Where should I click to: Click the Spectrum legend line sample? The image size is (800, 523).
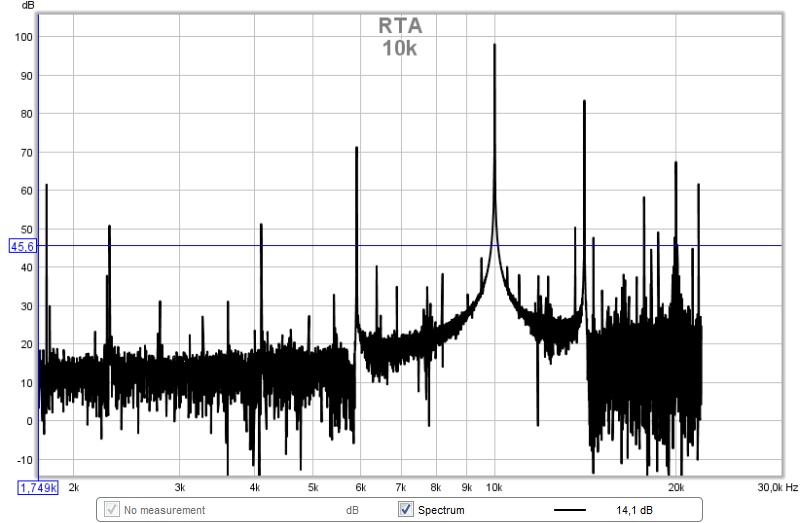tap(570, 510)
